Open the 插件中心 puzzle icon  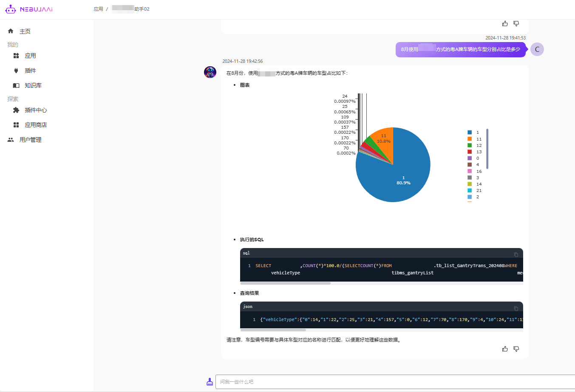tap(16, 110)
